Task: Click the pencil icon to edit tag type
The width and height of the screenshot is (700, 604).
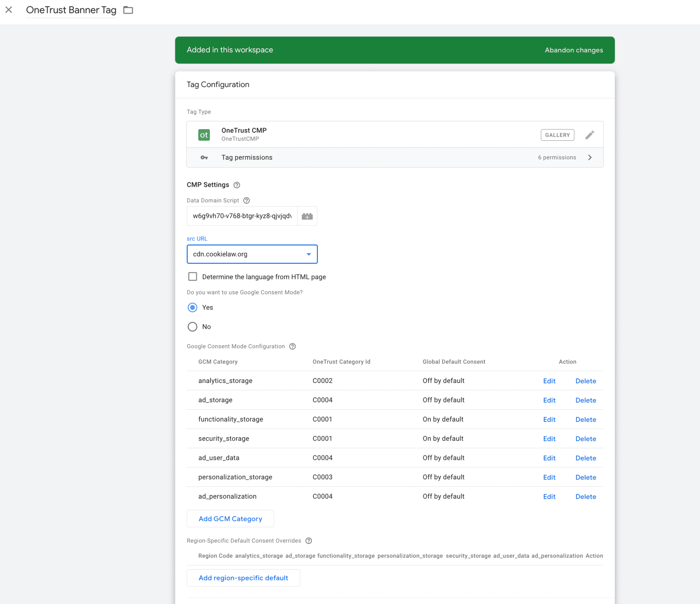Action: point(590,135)
